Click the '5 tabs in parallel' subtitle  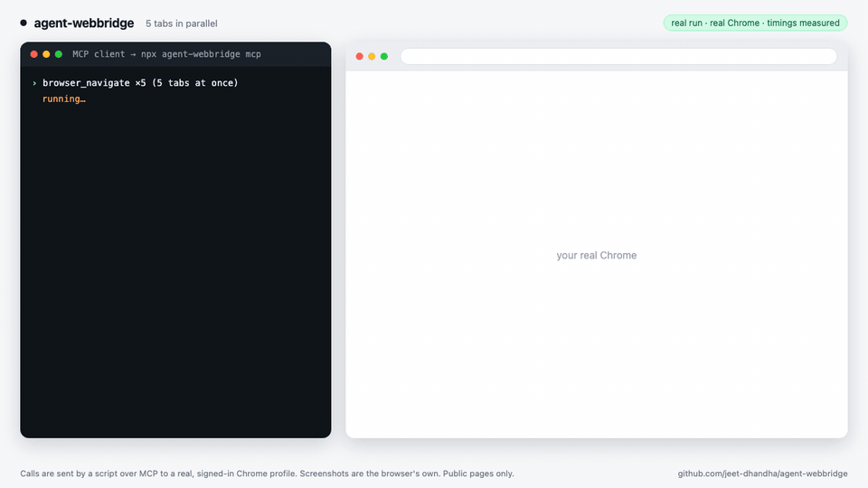[x=182, y=23]
